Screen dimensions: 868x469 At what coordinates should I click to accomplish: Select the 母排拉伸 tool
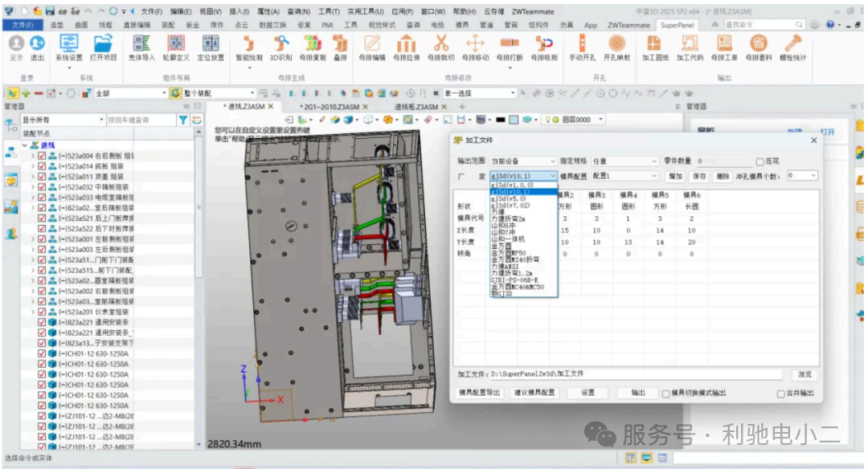coord(407,48)
